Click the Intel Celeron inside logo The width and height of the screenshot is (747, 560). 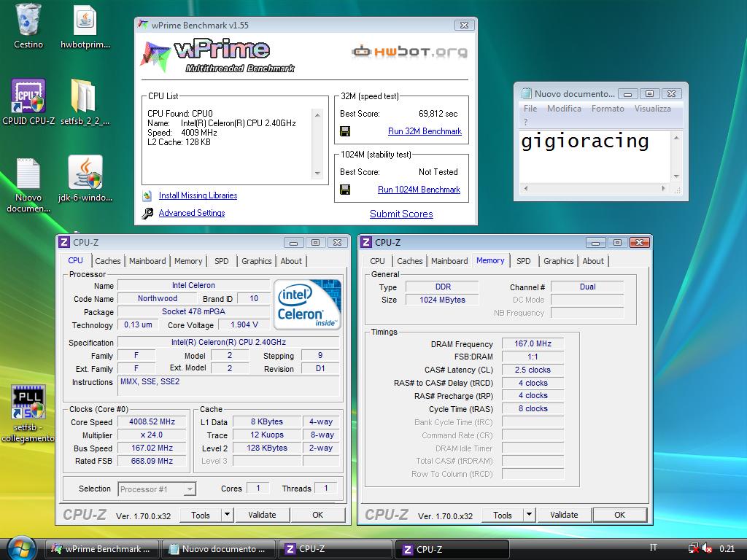coord(307,305)
